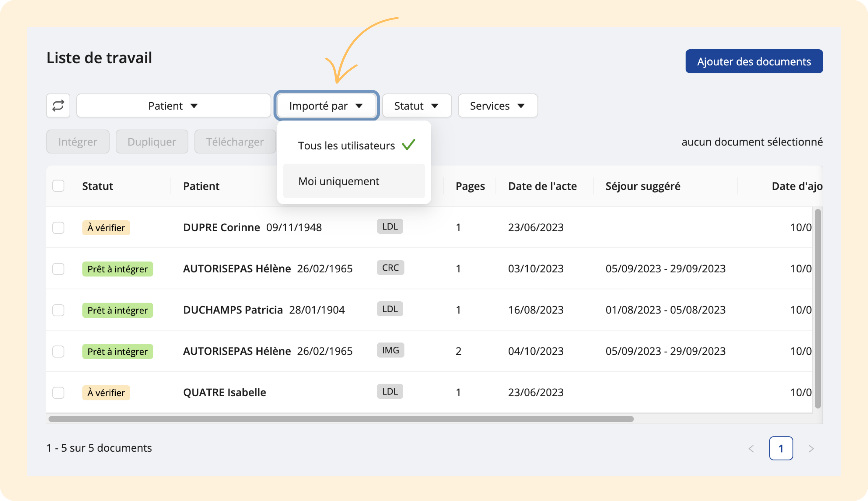Screen dimensions: 868x501
Task: Open the Patient filter dropdown
Action: click(173, 106)
